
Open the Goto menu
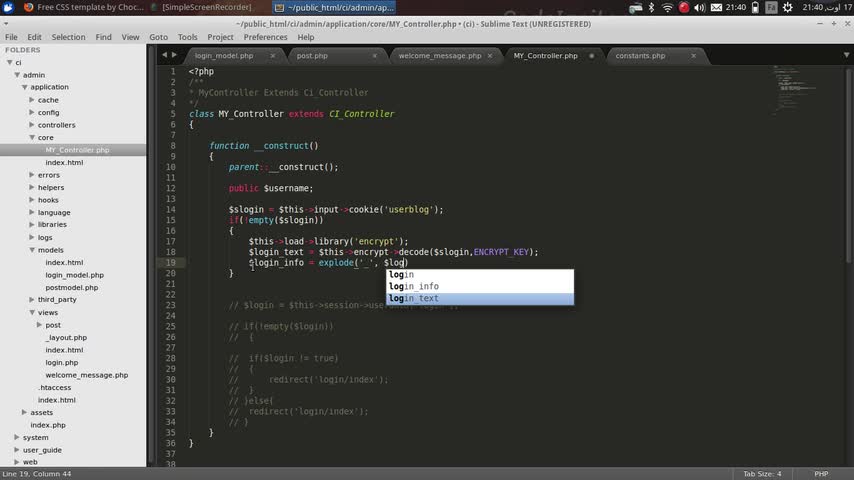158,37
